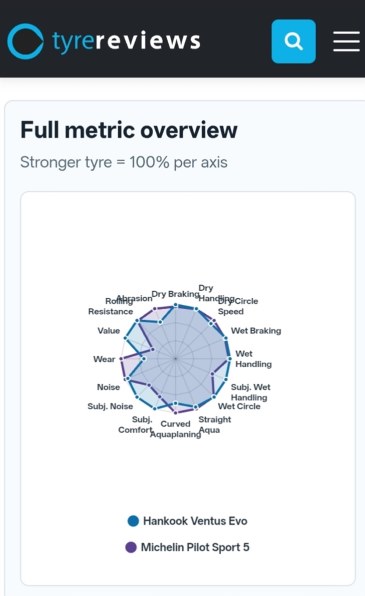Click the blue Hankook legend color dot
365x596 pixels.
click(x=133, y=521)
